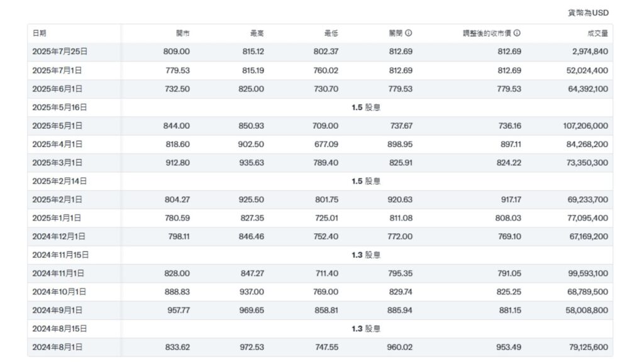Click the 2025年5月16日 1.5 股息 dividend entry
The height and width of the screenshot is (362, 644).
coord(366,107)
